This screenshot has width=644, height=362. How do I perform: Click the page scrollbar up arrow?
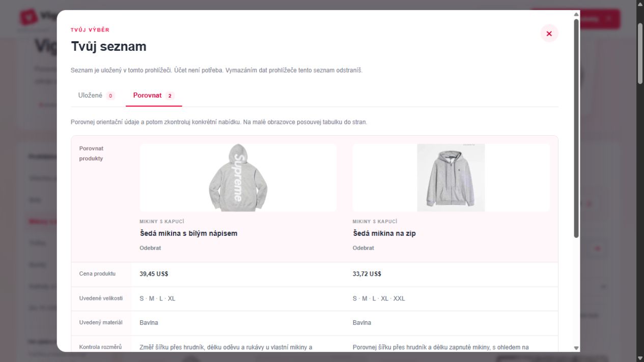tap(640, 4)
